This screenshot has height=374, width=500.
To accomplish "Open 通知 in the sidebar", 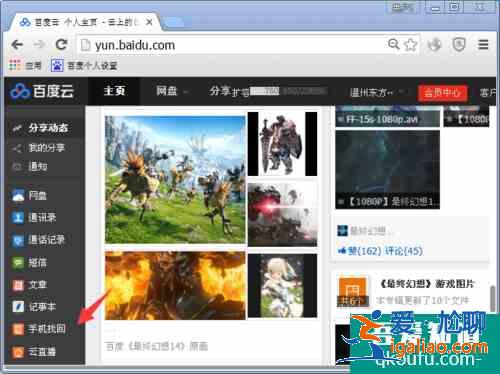I will pos(44,166).
